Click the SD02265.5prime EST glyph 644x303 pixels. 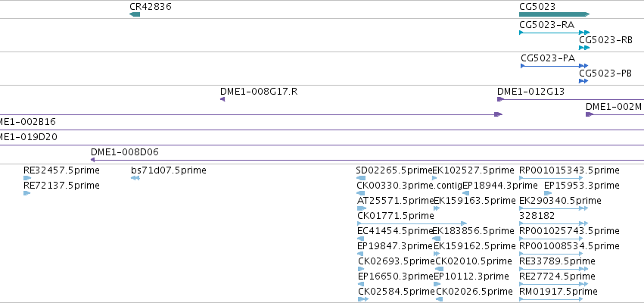pyautogui.click(x=361, y=178)
